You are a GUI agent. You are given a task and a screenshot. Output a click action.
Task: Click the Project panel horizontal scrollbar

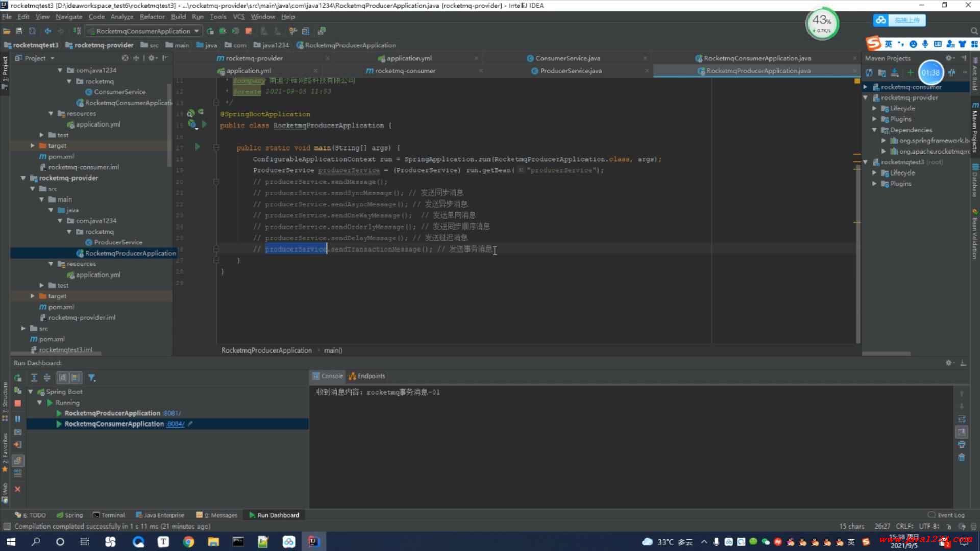pos(56,353)
